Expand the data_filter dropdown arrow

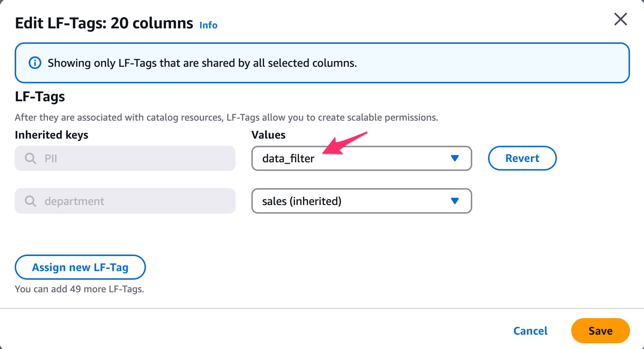(455, 158)
